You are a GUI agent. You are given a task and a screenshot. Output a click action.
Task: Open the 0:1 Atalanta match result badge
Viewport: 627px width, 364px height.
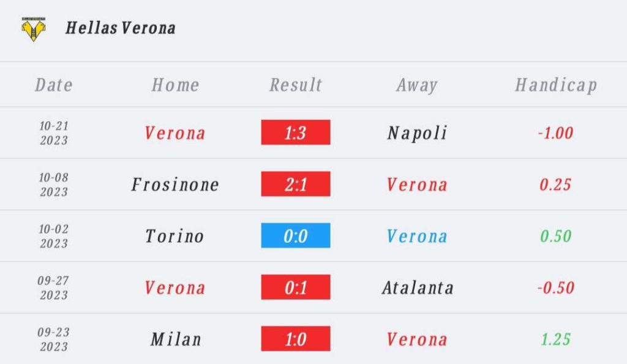pyautogui.click(x=296, y=287)
